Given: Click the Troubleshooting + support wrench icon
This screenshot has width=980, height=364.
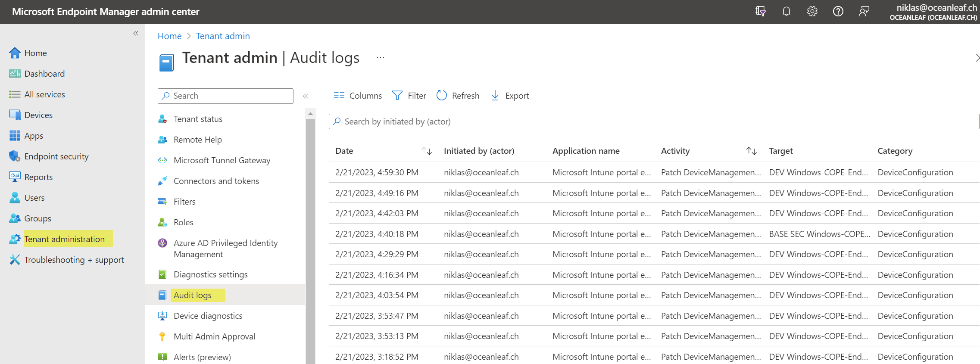Looking at the screenshot, I should click(15, 259).
